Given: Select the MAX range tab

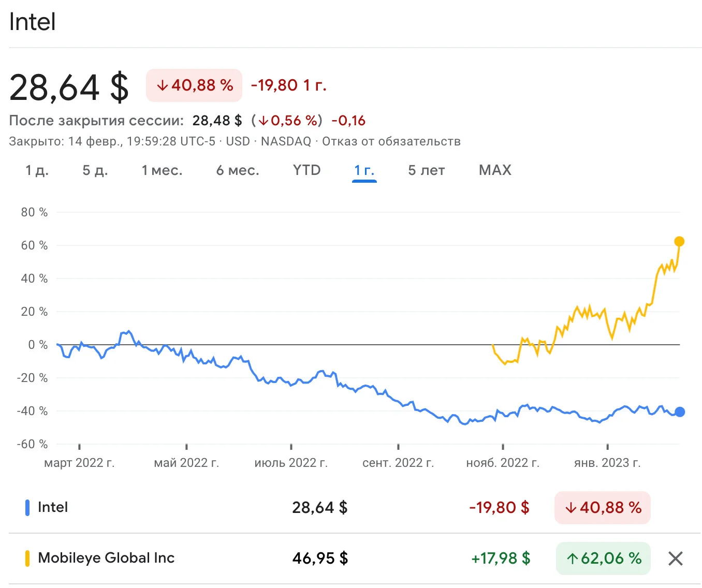Looking at the screenshot, I should pos(495,170).
